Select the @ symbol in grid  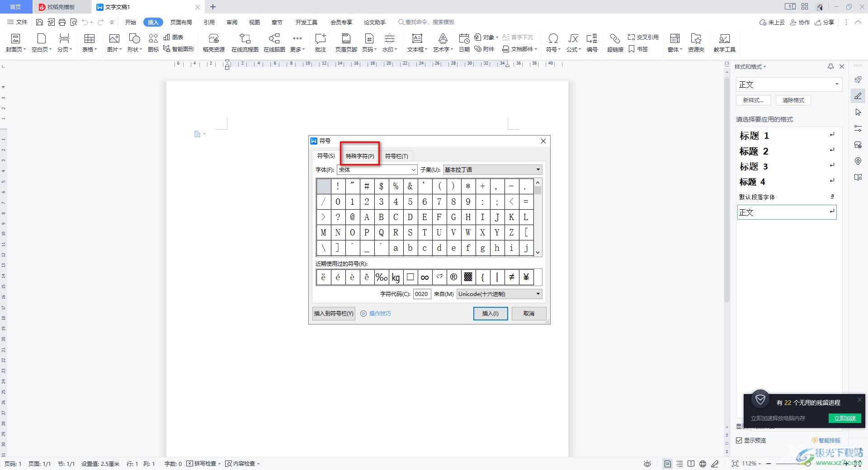pyautogui.click(x=352, y=217)
